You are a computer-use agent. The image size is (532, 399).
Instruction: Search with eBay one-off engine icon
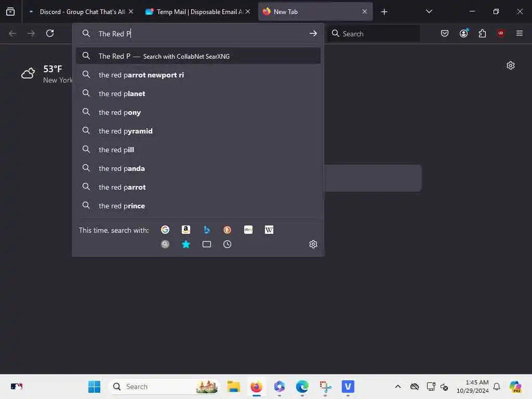pyautogui.click(x=248, y=230)
